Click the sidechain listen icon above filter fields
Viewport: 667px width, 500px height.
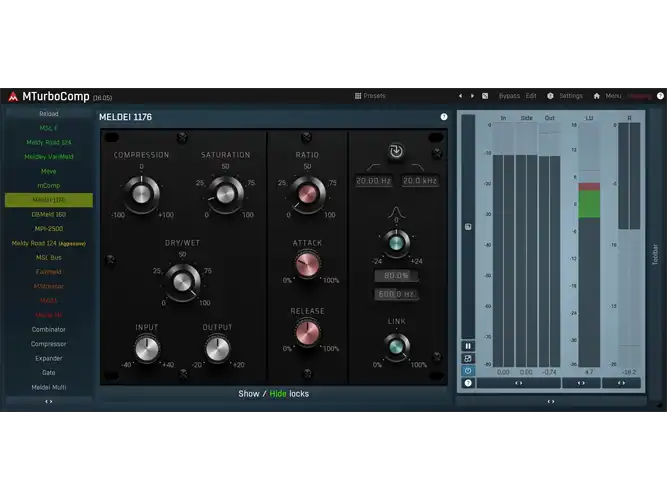(396, 151)
